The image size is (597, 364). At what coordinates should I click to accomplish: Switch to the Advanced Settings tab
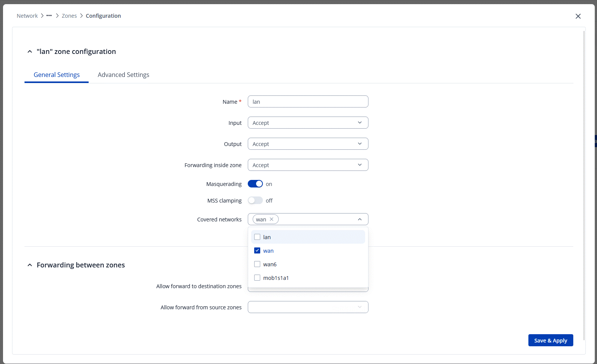(123, 75)
